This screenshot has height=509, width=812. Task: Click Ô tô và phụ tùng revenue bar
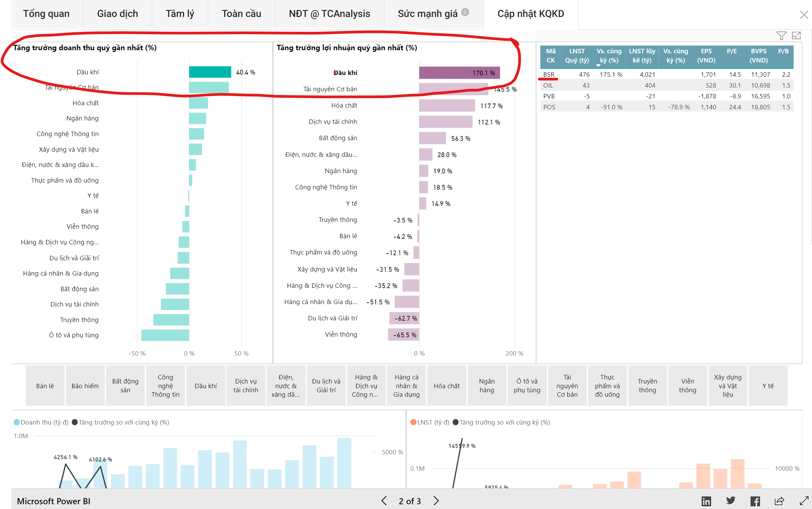(x=165, y=335)
